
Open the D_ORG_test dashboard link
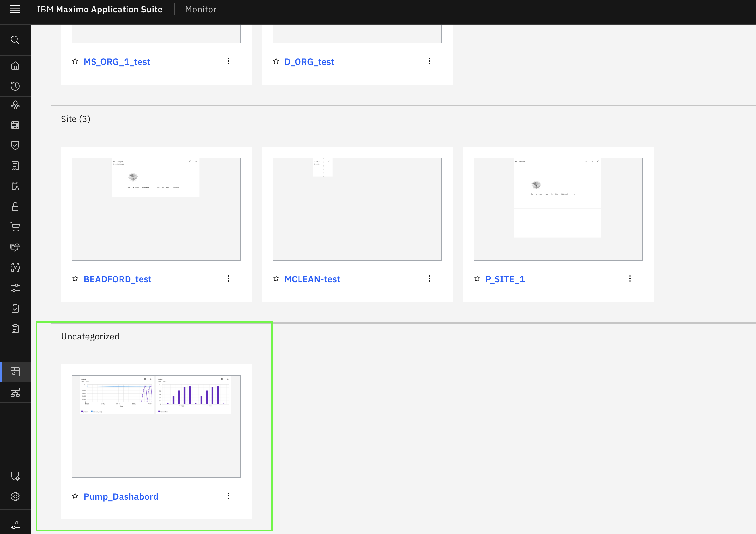[309, 62]
